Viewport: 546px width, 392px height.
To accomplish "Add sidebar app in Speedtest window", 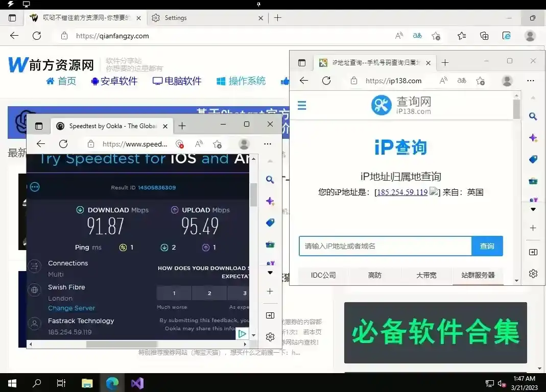I will click(270, 291).
